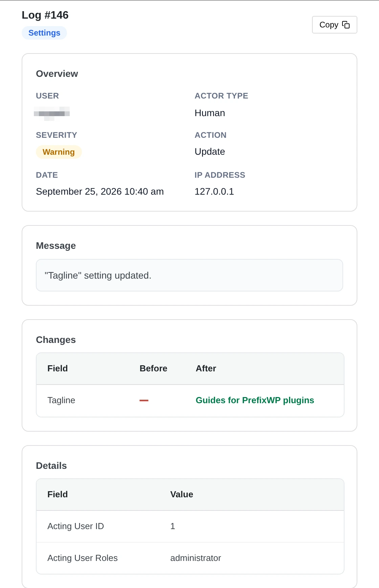The image size is (379, 588).
Task: Click the Before column header
Action: pos(153,368)
